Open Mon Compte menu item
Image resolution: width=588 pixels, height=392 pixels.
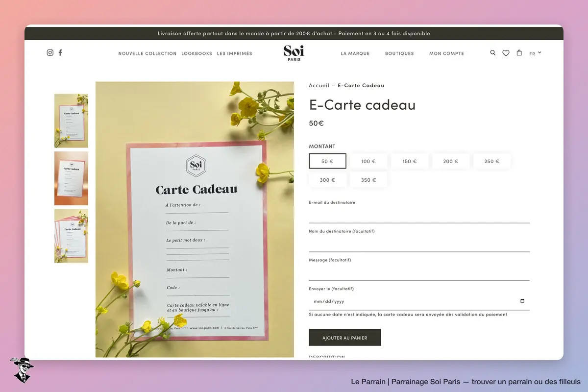(446, 53)
